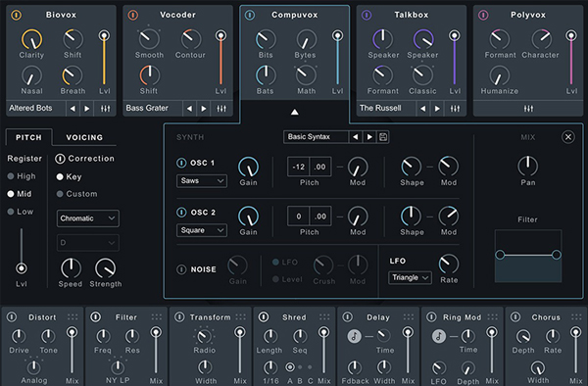Go to next Vocoder preset
Viewport: 588px width, 386px height.
[x=203, y=109]
